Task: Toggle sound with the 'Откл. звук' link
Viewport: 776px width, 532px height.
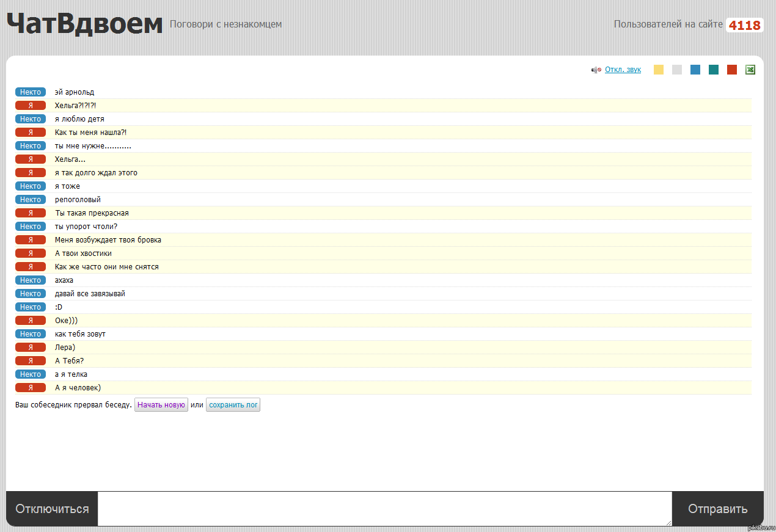Action: click(623, 70)
